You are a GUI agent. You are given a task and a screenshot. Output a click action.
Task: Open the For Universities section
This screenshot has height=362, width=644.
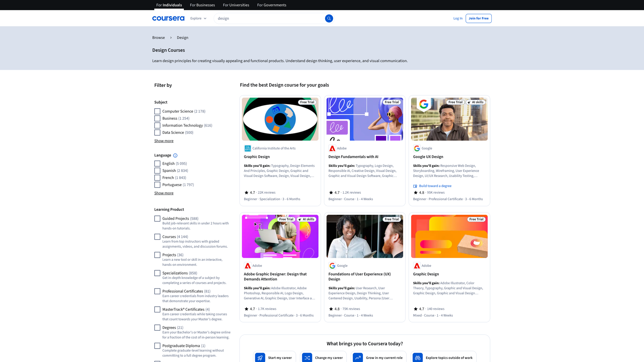click(x=236, y=5)
